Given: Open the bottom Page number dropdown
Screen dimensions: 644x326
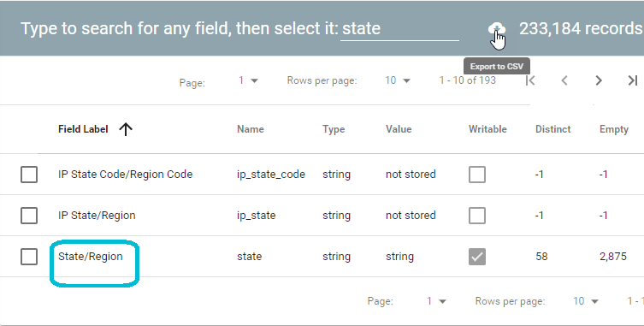Looking at the screenshot, I should (x=436, y=301).
